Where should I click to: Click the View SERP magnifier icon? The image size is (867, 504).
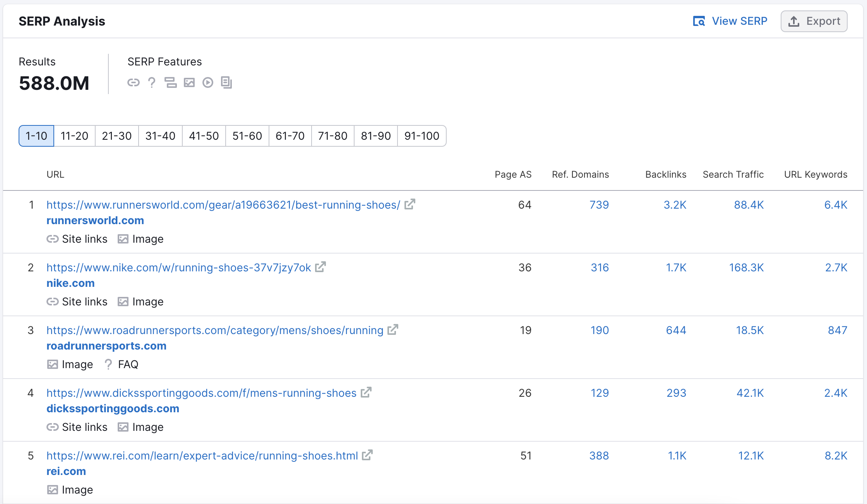pos(699,21)
